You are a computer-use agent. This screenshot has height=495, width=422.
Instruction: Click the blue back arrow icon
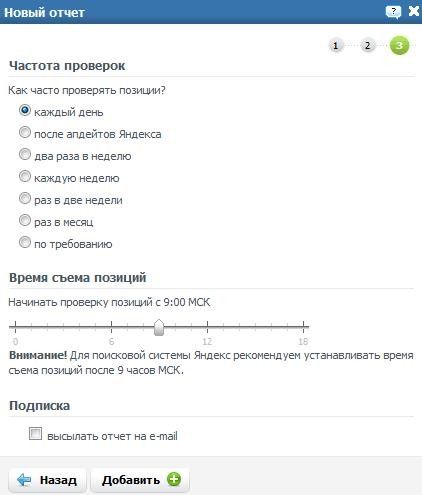pos(24,480)
